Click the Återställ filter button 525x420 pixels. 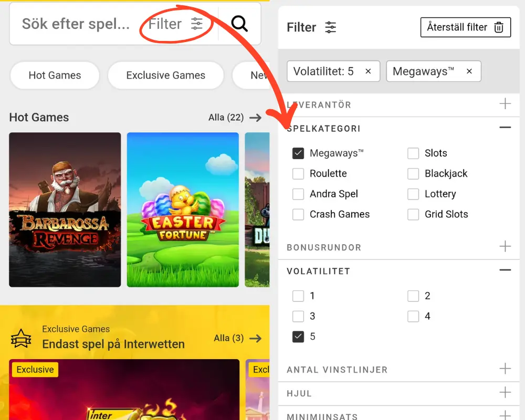(465, 27)
